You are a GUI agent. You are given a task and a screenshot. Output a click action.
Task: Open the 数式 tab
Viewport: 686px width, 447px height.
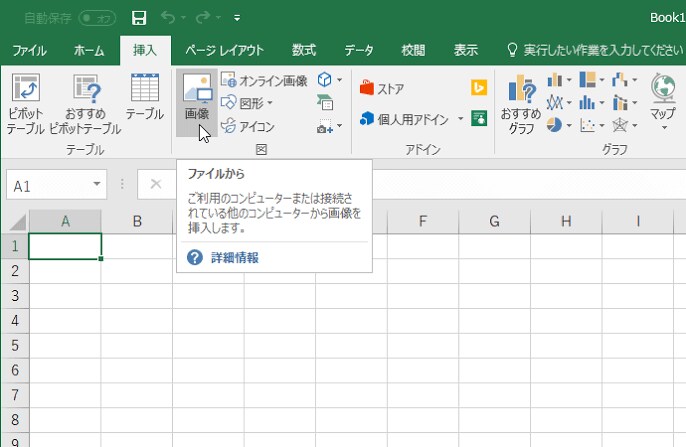[304, 50]
